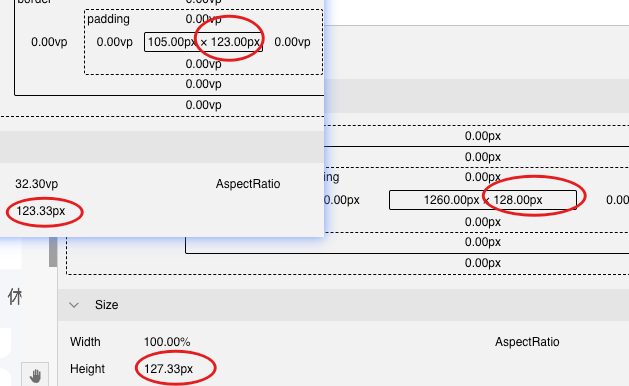Click the Size section header label

click(106, 305)
